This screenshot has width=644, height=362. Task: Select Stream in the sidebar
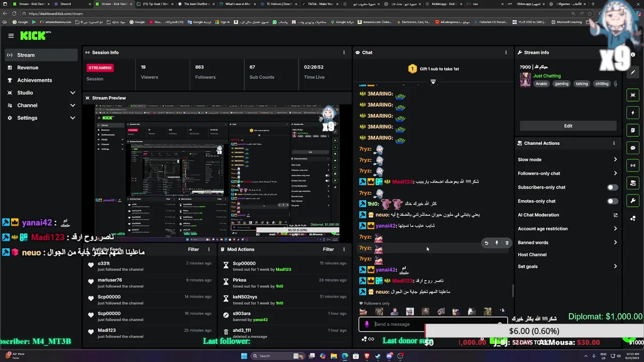(x=40, y=55)
